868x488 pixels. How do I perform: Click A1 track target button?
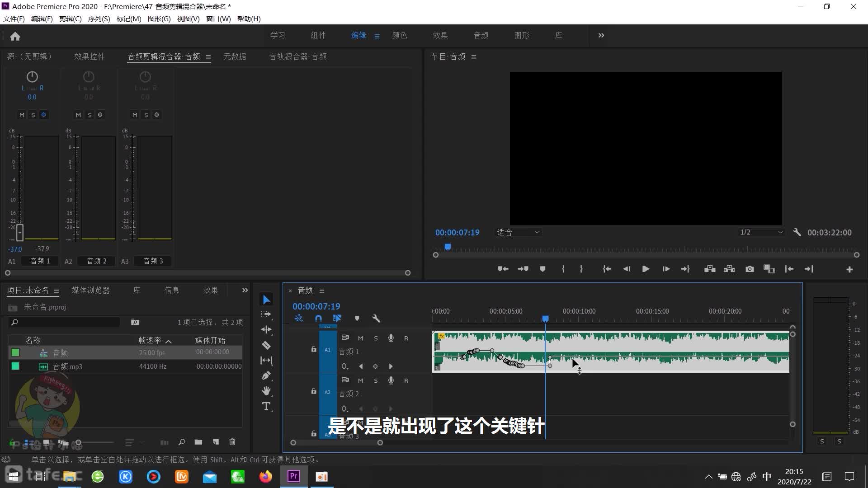pos(328,350)
